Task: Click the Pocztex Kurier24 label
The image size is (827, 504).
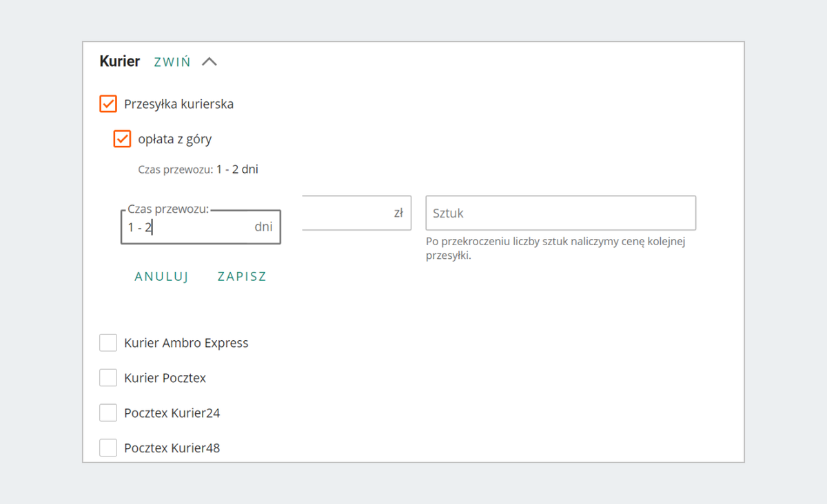Action: (172, 413)
